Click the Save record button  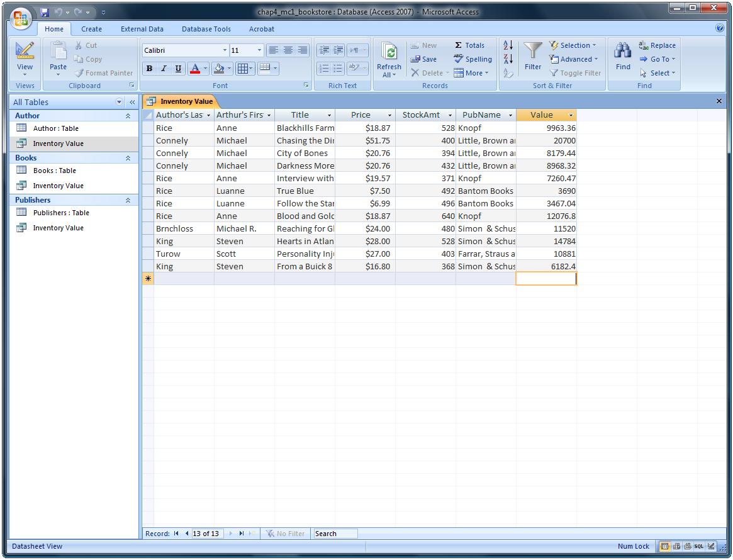tap(423, 59)
